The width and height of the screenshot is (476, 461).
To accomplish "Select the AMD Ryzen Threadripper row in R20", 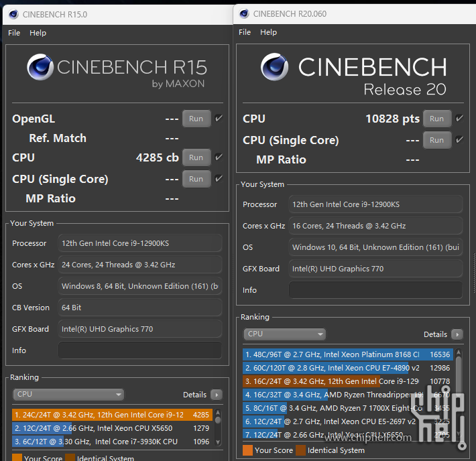I will pos(348,395).
